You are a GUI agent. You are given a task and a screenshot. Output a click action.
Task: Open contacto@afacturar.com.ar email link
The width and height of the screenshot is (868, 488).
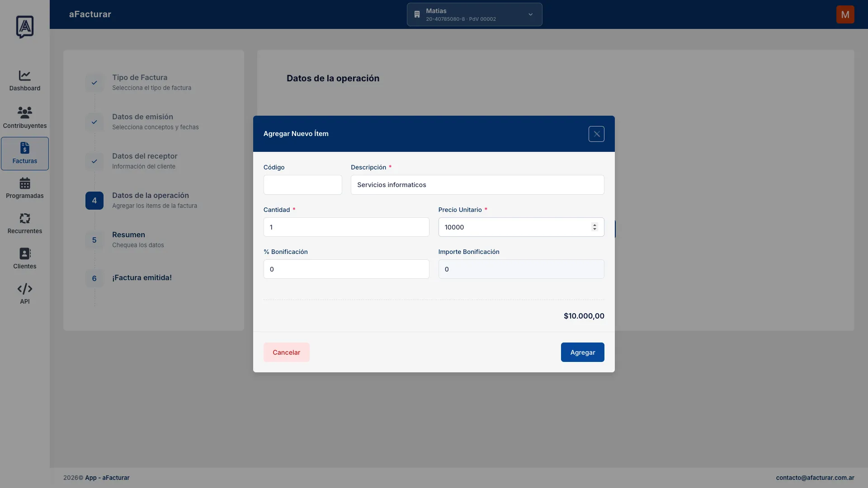point(815,478)
